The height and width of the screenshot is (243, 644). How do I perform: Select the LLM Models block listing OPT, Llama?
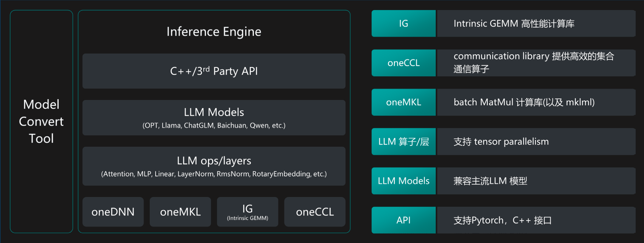click(214, 118)
